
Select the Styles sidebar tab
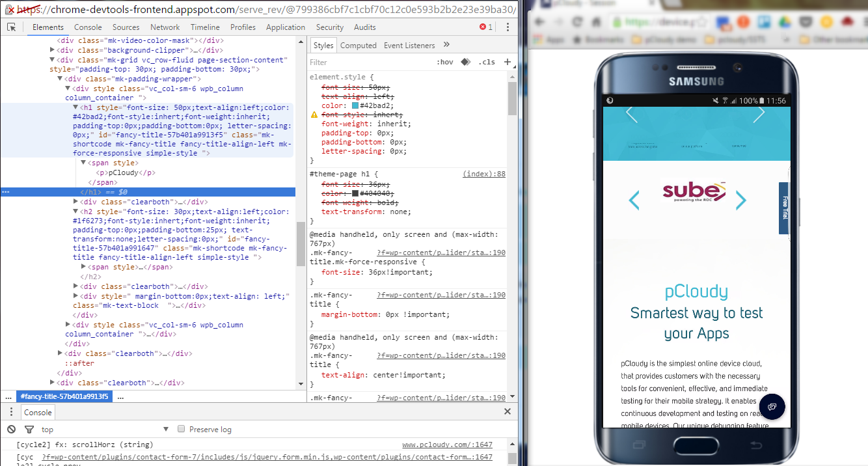click(323, 45)
